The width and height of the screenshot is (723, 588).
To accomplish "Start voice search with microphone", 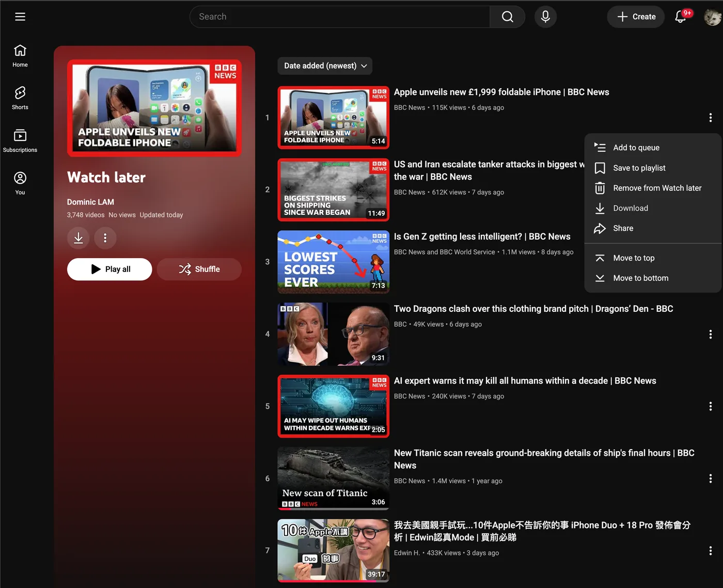I will coord(545,17).
